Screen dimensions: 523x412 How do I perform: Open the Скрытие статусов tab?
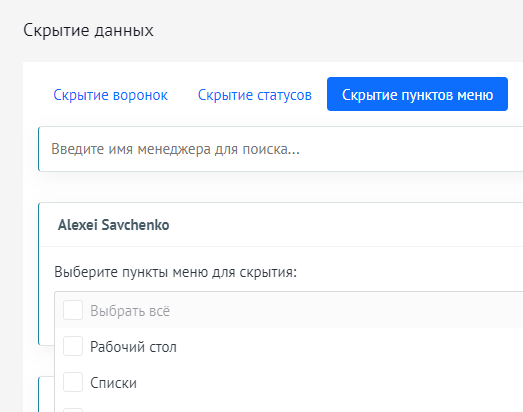tap(255, 95)
